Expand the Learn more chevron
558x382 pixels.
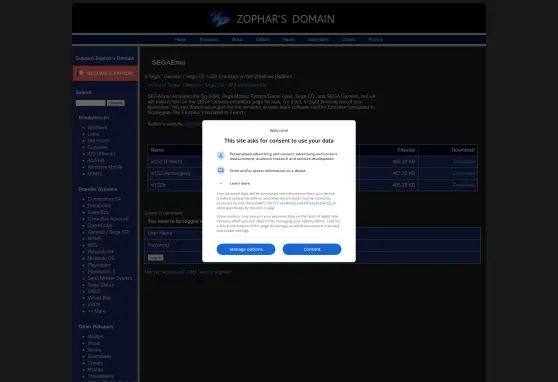[221, 183]
